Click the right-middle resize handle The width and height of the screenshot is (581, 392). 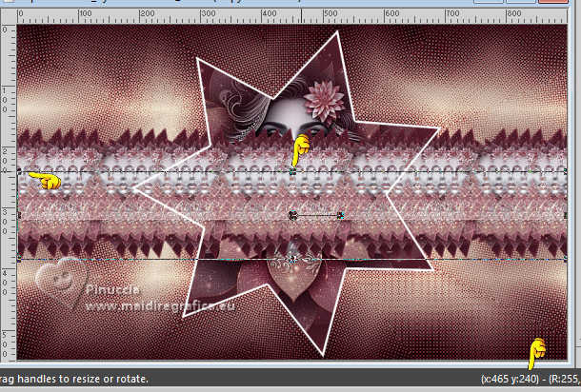tap(566, 215)
